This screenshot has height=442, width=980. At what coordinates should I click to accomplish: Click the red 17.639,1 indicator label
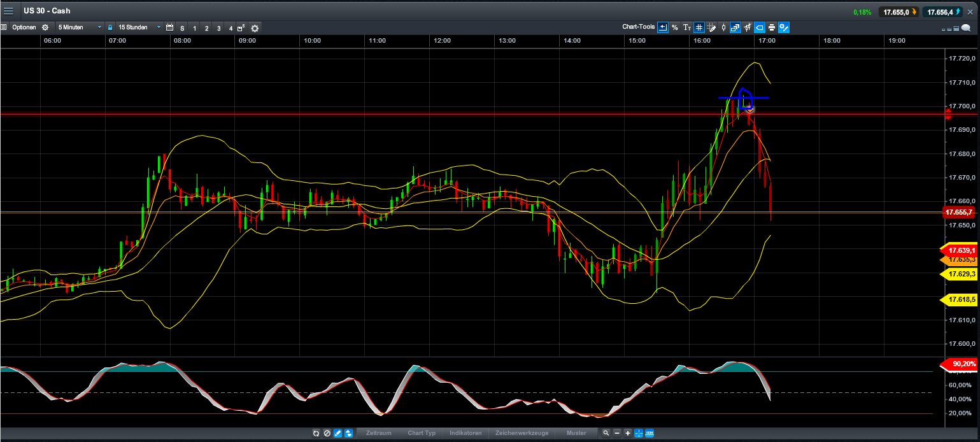[960, 250]
